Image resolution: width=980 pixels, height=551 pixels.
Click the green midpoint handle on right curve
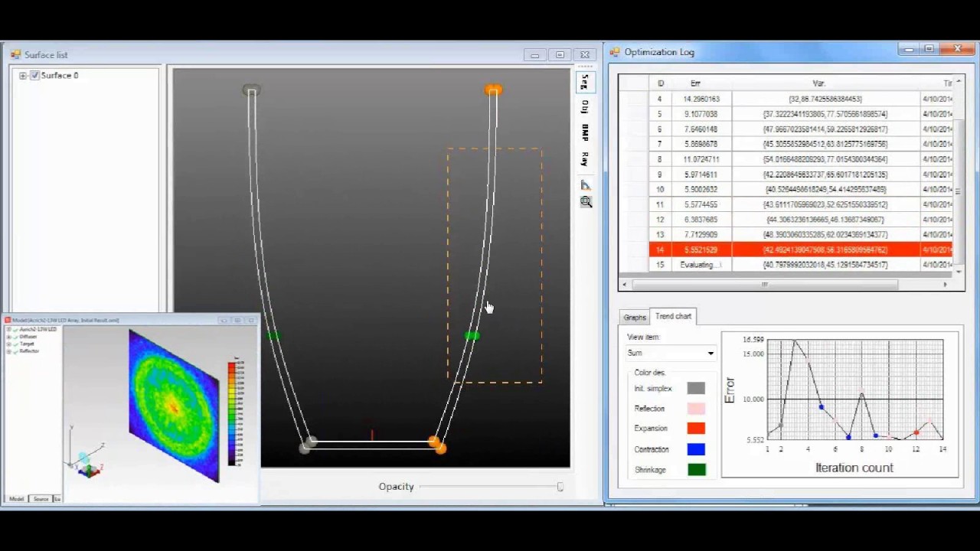[x=472, y=336]
